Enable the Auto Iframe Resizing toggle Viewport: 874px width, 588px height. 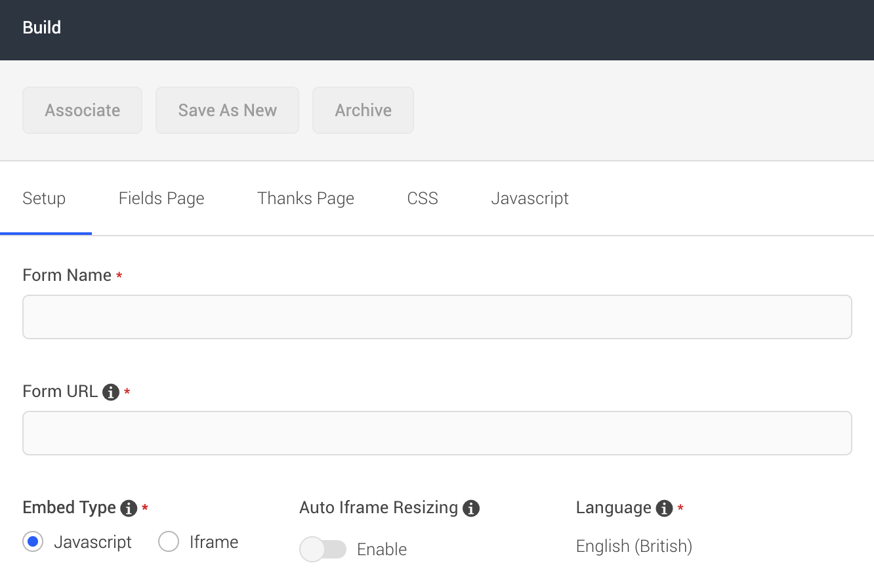pos(323,549)
